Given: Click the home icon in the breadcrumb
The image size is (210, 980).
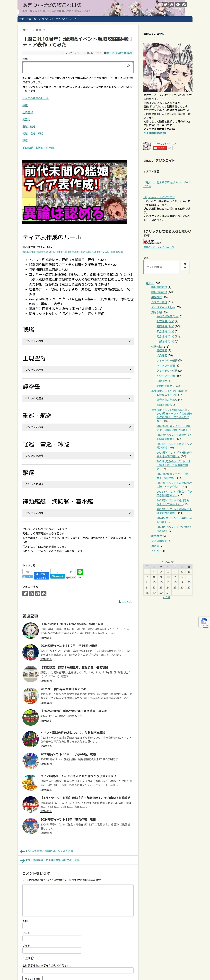Looking at the screenshot, I should tap(24, 30).
